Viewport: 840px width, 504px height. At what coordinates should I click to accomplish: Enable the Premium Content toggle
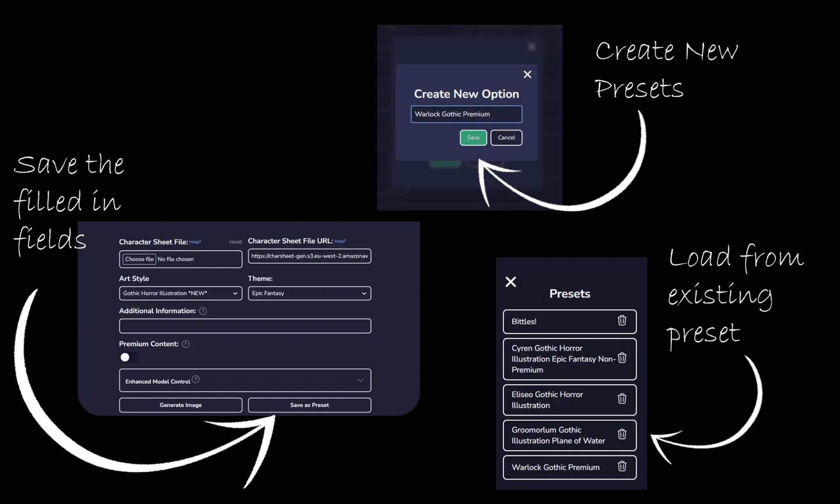[x=129, y=357]
